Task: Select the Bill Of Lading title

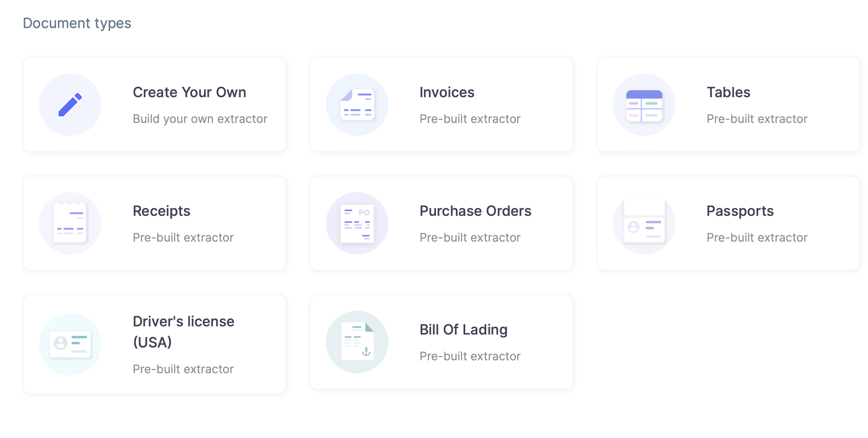Action: 464,330
